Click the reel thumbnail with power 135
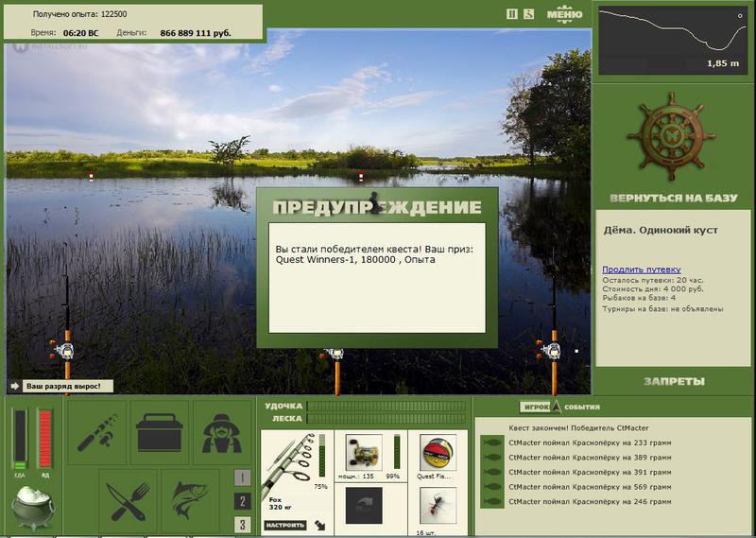 coord(364,452)
